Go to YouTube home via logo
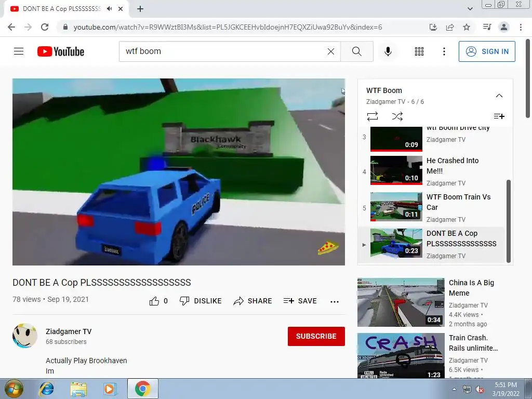 [x=61, y=51]
